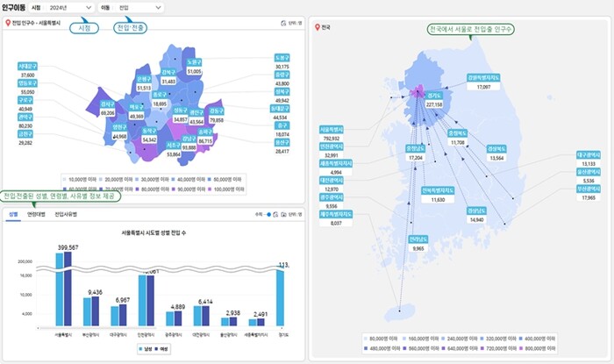The height and width of the screenshot is (364, 614).
Task: Toggle the 수치 values switch on the chart
Action: 268,213
